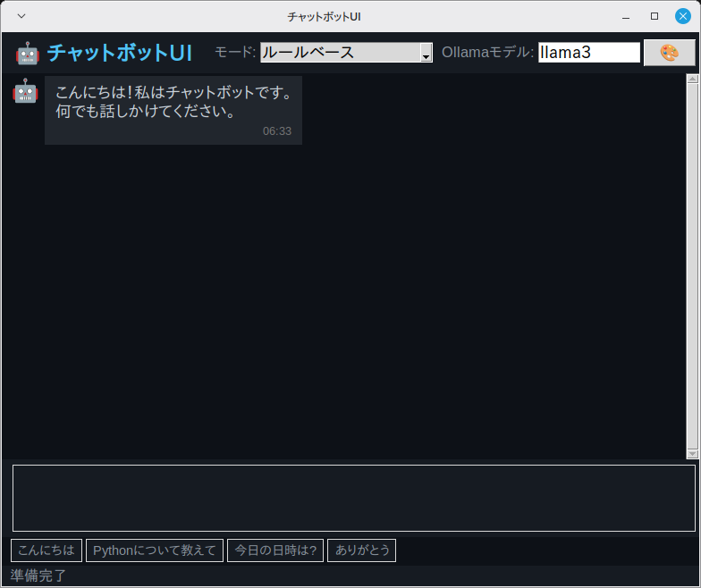Click the chat scrollbar up arrow
701x588 pixels.
click(x=692, y=79)
